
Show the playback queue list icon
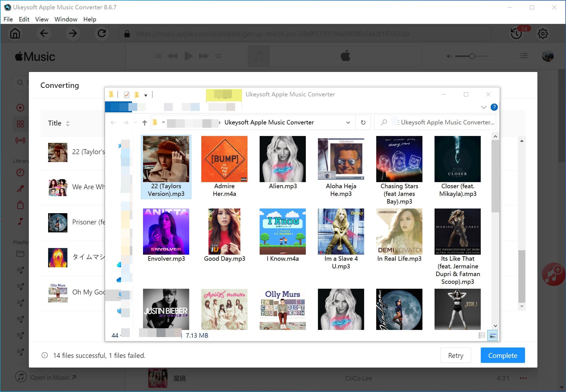(524, 56)
